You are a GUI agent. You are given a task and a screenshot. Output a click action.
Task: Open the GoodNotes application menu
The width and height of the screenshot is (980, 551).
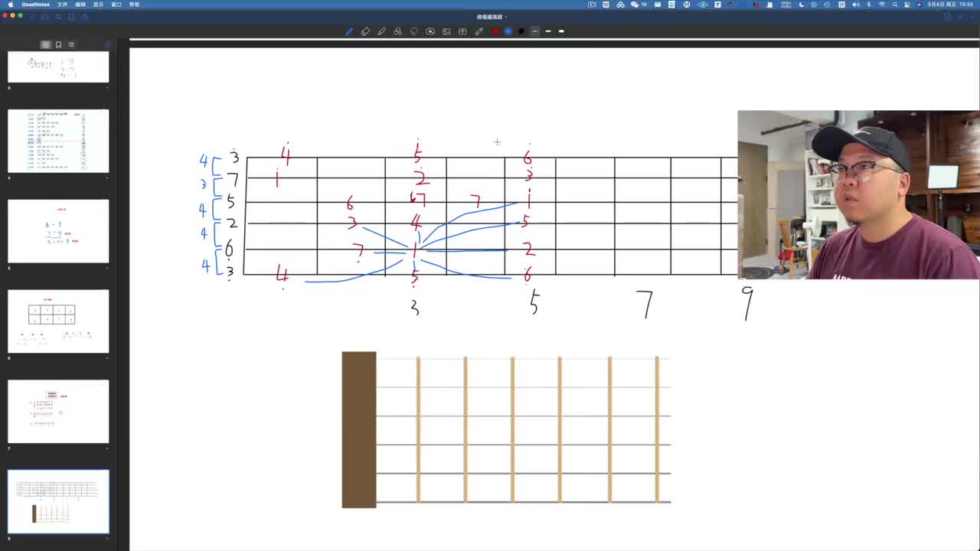pos(35,5)
